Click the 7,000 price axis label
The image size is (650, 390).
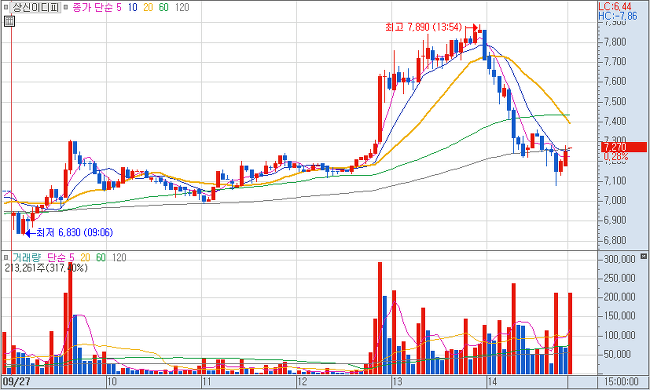coord(614,201)
